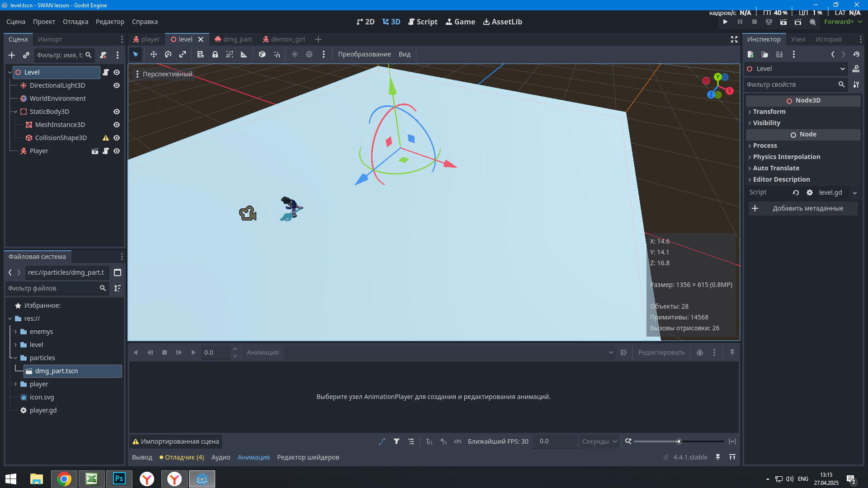868x488 pixels.
Task: Hide the CollisionShape3D node
Action: [117, 138]
